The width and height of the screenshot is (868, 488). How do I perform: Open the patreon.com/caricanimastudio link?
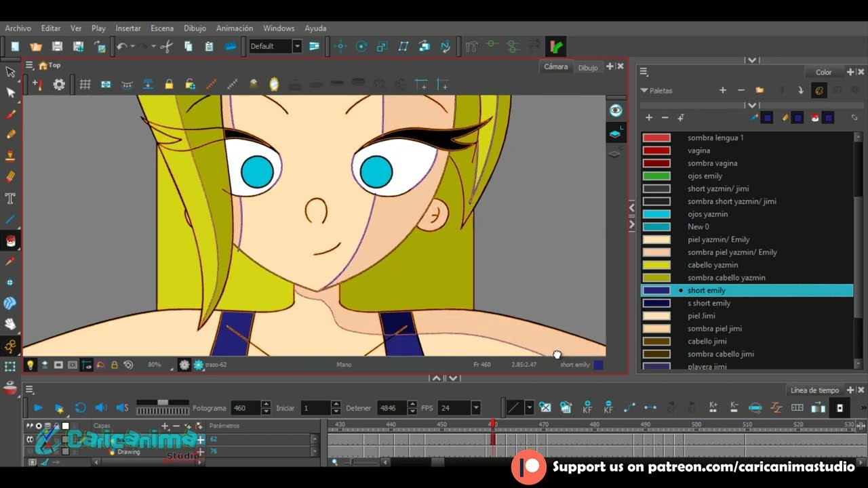pos(751,466)
